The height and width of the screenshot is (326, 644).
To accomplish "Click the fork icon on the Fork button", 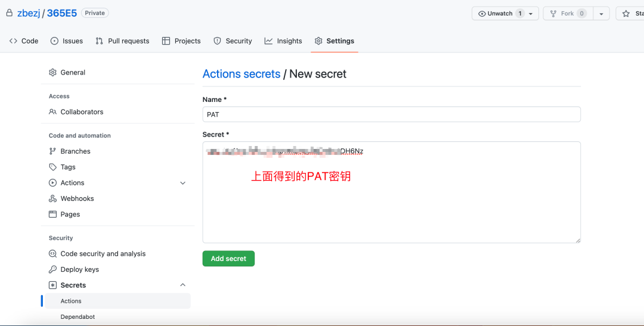I will click(553, 14).
